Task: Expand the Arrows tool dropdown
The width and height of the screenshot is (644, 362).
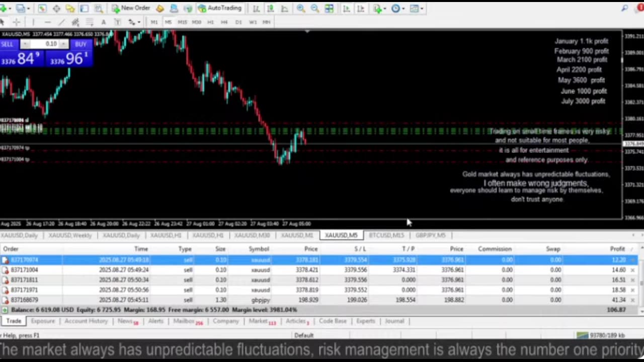Action: (x=139, y=22)
